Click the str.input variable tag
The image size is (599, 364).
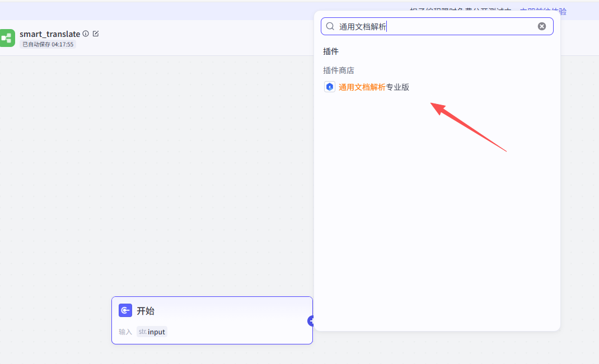pyautogui.click(x=152, y=332)
